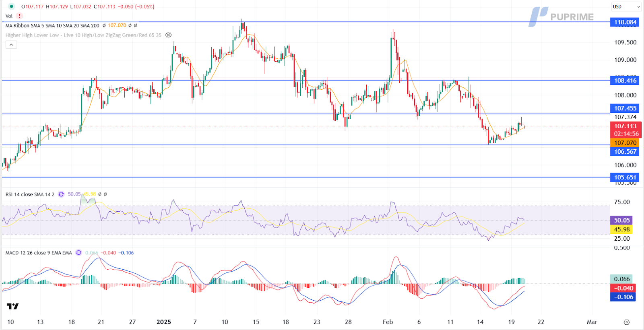The height and width of the screenshot is (330, 644).
Task: Click the Feb date on time axis
Action: 388,322
